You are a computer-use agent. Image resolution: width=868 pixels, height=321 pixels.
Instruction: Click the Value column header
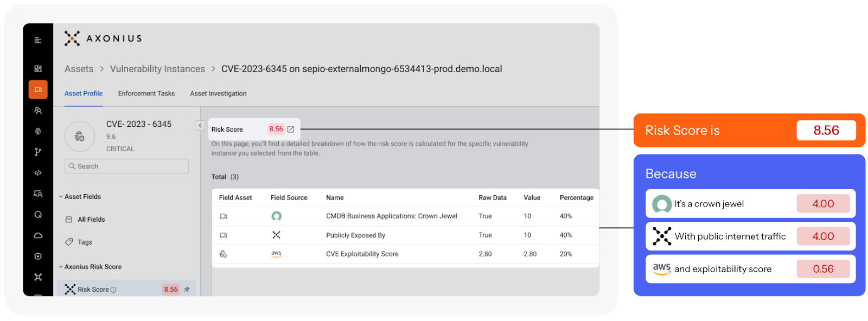[x=532, y=197]
